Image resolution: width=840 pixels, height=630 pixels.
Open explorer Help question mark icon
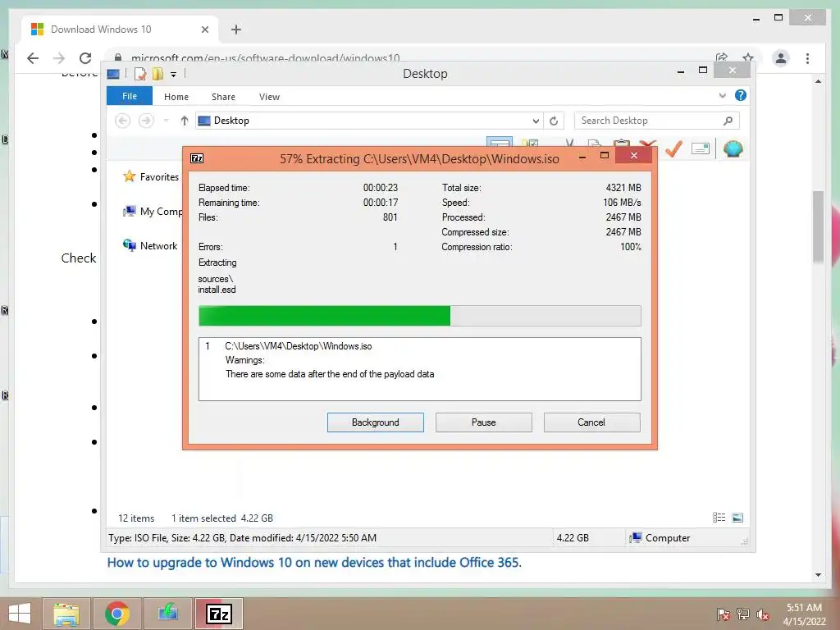[741, 95]
